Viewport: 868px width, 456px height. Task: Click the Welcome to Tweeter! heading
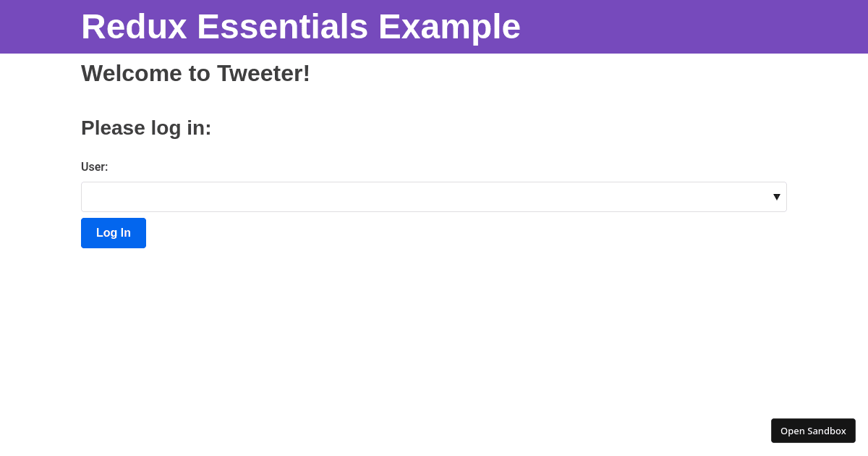(195, 73)
